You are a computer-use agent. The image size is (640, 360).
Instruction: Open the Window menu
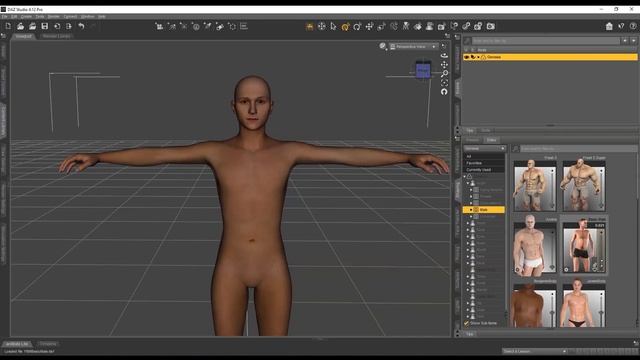click(x=87, y=17)
